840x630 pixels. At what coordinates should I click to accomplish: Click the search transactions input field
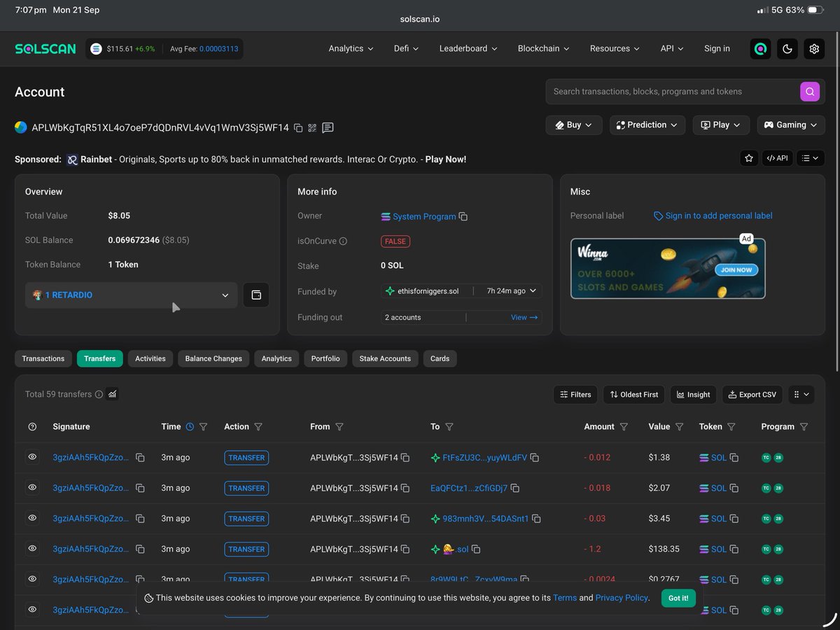(673, 92)
